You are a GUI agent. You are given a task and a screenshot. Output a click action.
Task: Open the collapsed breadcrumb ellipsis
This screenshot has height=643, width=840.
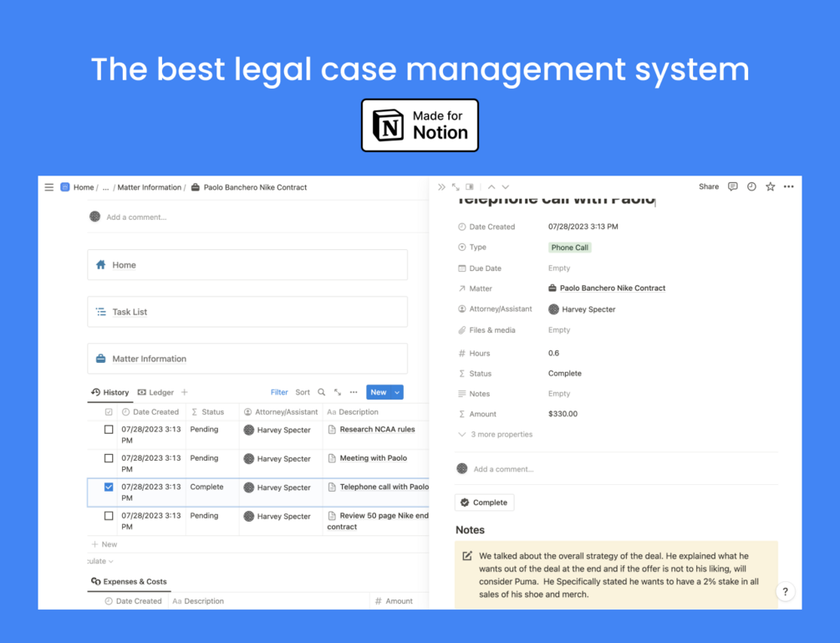pos(105,187)
